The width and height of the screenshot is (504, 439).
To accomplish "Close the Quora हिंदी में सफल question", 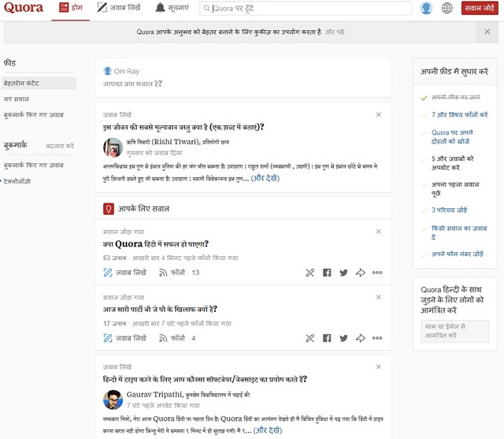I will [379, 232].
